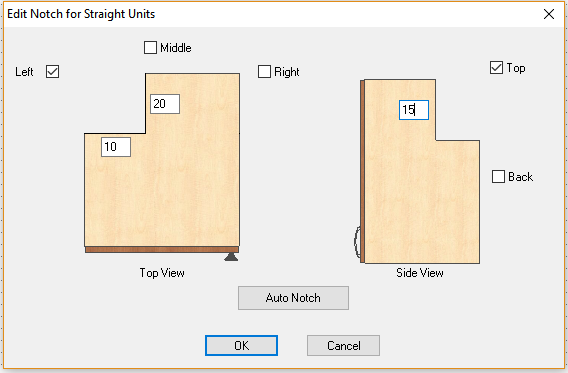Enable the Right notch checkbox
This screenshot has height=373, width=568.
(x=264, y=71)
